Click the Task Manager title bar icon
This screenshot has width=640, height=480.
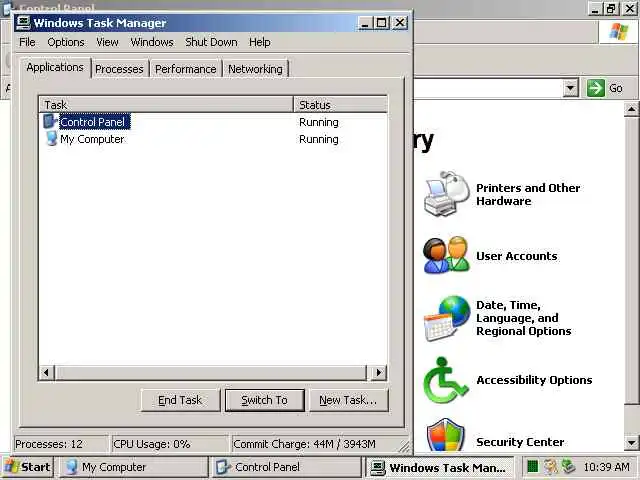(x=23, y=23)
